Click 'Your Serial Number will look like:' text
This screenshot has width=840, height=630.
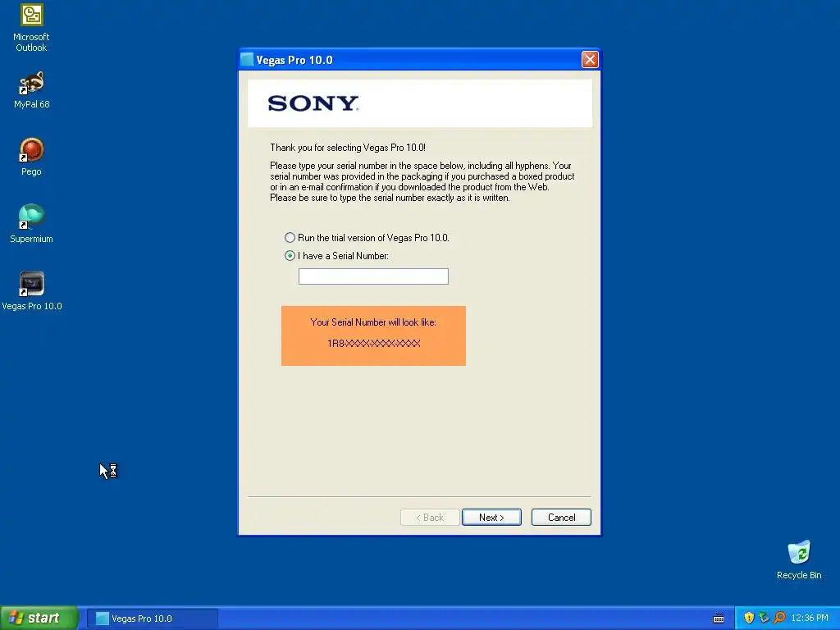(373, 322)
